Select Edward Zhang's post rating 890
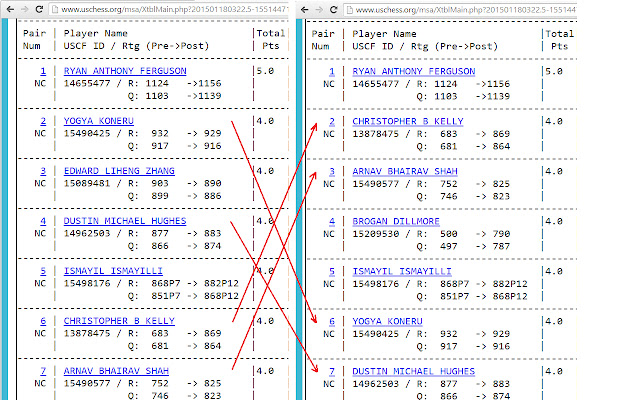 [213, 183]
